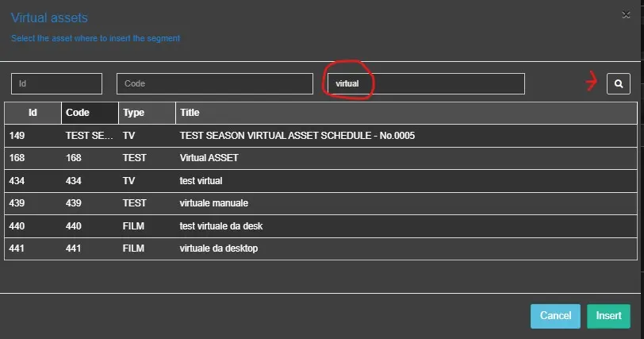This screenshot has width=644, height=339.
Task: Click FILM type cell in row 441
Action: click(x=135, y=248)
